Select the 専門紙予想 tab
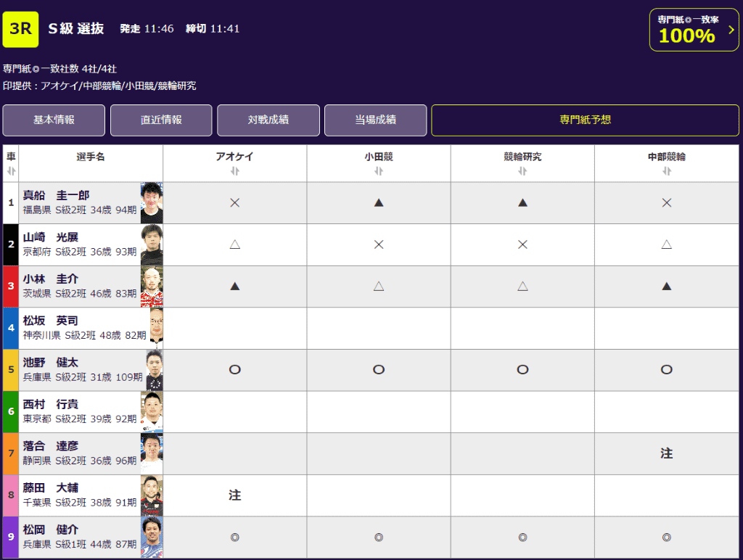Image resolution: width=743 pixels, height=560 pixels. pos(585,120)
